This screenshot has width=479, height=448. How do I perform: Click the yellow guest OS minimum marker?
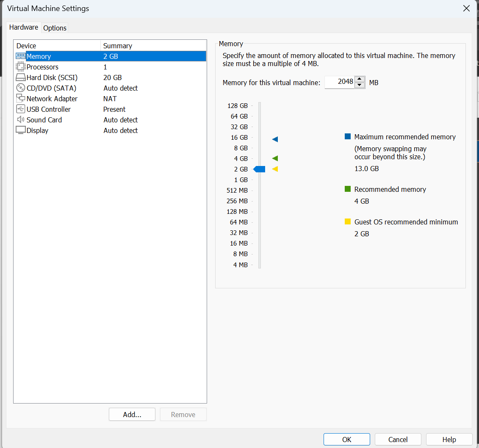pos(275,169)
